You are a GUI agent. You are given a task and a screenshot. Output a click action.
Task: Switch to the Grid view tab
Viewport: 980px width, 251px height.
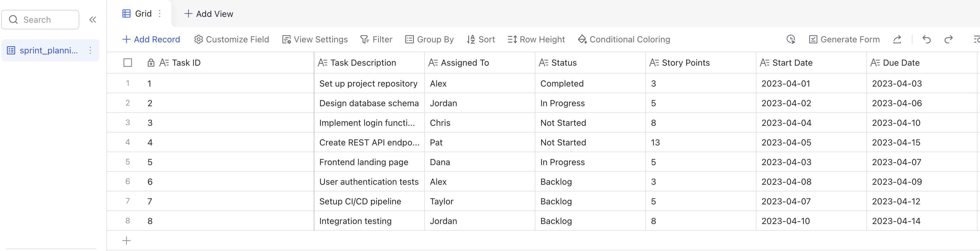(137, 14)
